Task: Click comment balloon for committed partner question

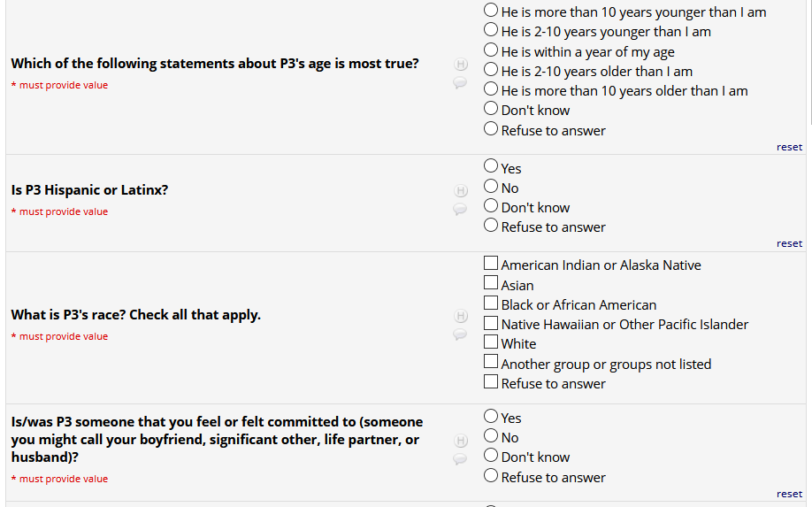Action: pos(460,458)
